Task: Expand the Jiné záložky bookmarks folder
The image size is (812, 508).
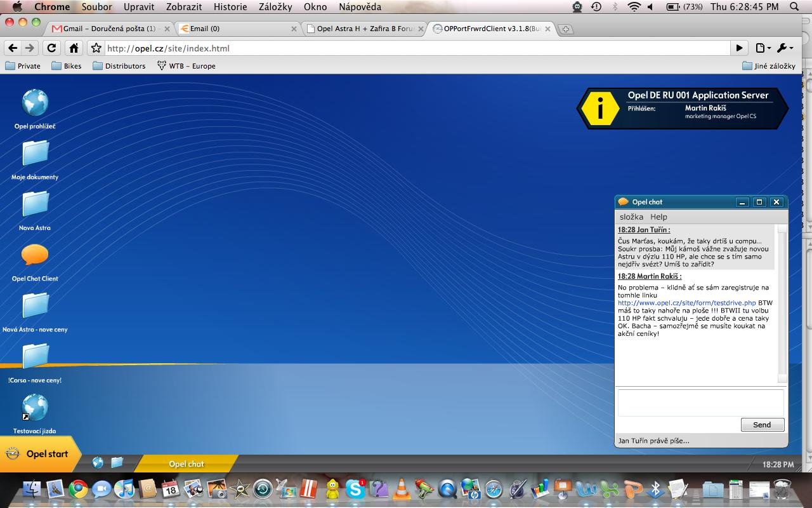Action: point(768,66)
